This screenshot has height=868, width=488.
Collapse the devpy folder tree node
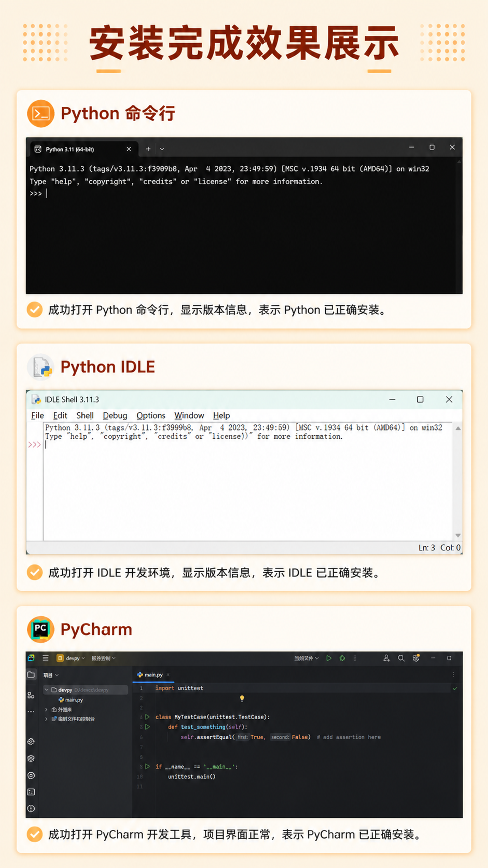47,690
